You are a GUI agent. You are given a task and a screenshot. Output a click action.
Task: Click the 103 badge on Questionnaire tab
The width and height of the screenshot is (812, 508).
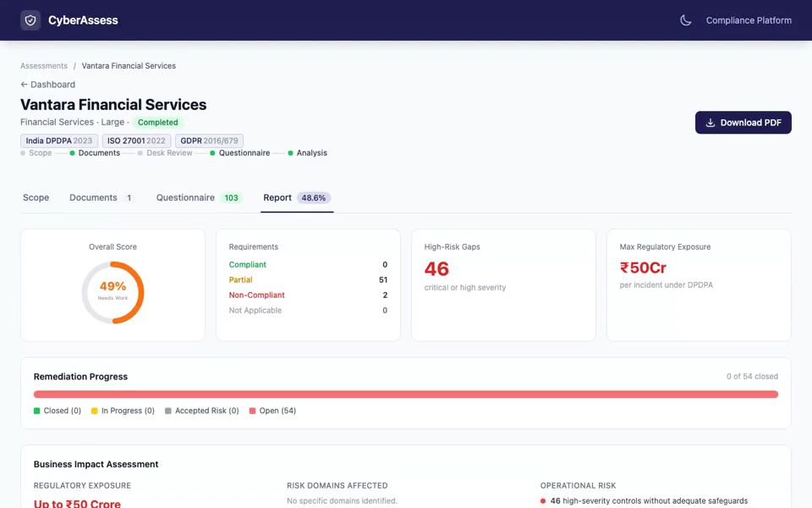point(231,197)
